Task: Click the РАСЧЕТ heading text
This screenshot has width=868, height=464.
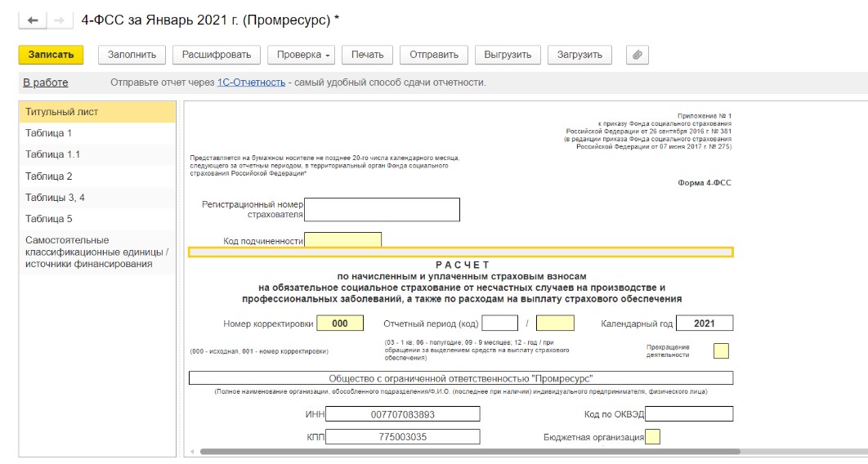Action: coord(463,265)
